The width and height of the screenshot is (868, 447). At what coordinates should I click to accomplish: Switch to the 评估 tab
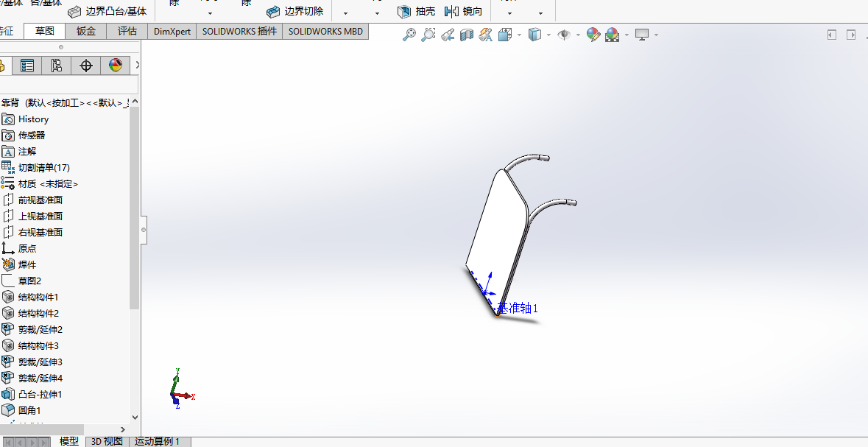127,31
